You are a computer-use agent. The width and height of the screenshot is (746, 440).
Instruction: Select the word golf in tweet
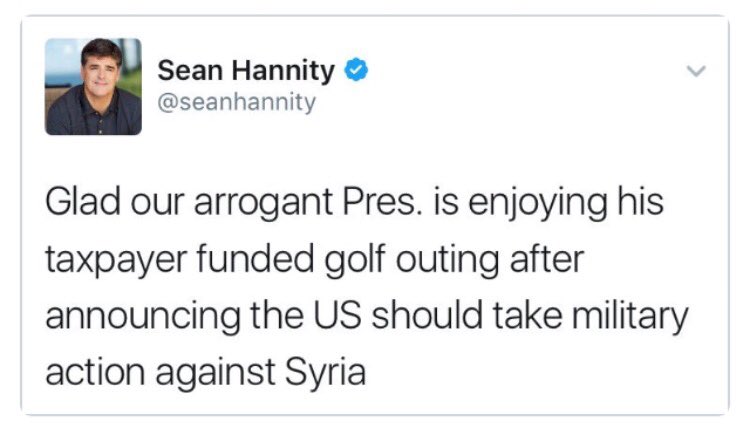pos(353,260)
